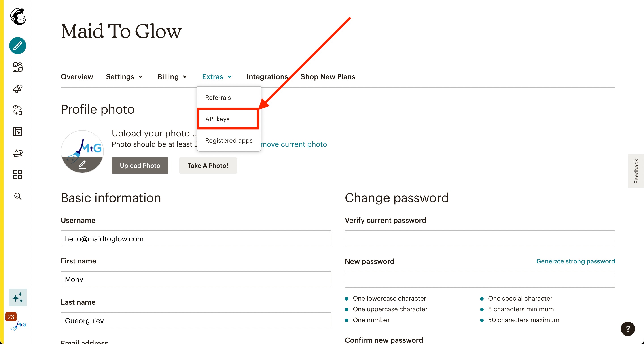Open the sparkle upgrade icon
Screen dimensions: 644x344
18,297
